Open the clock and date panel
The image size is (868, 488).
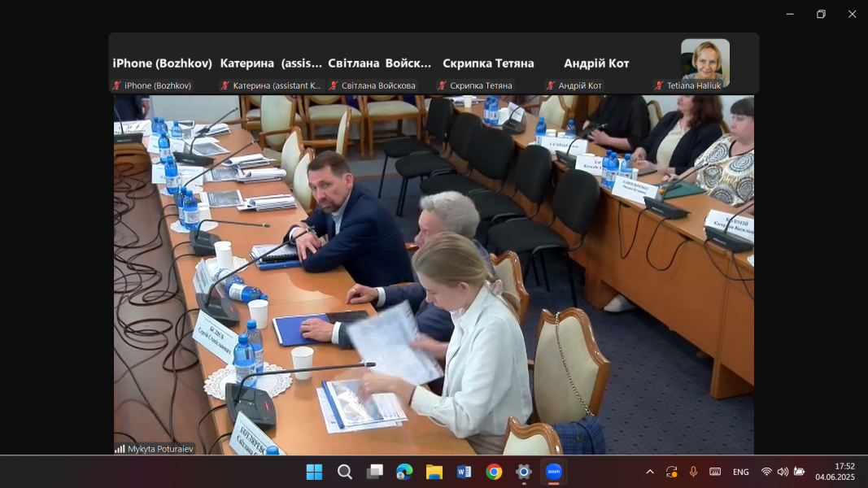834,472
